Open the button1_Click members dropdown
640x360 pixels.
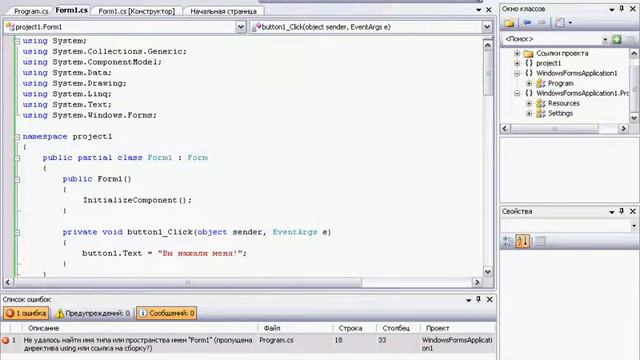tap(487, 27)
